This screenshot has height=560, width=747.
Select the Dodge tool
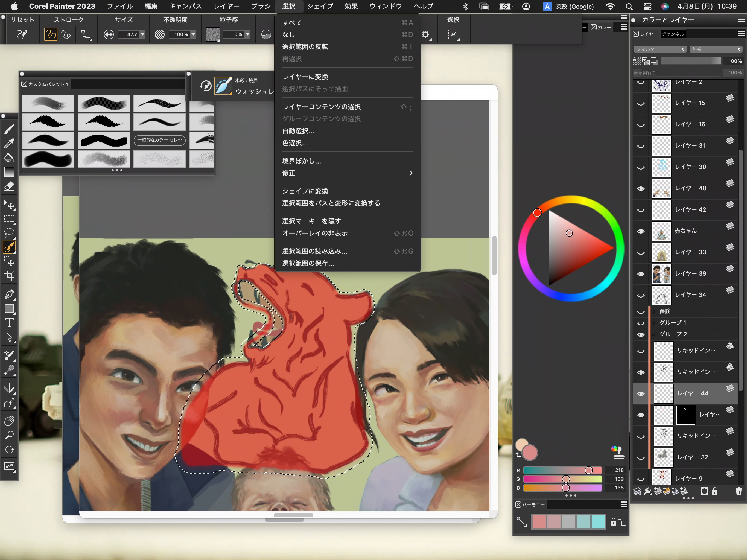coord(9,370)
